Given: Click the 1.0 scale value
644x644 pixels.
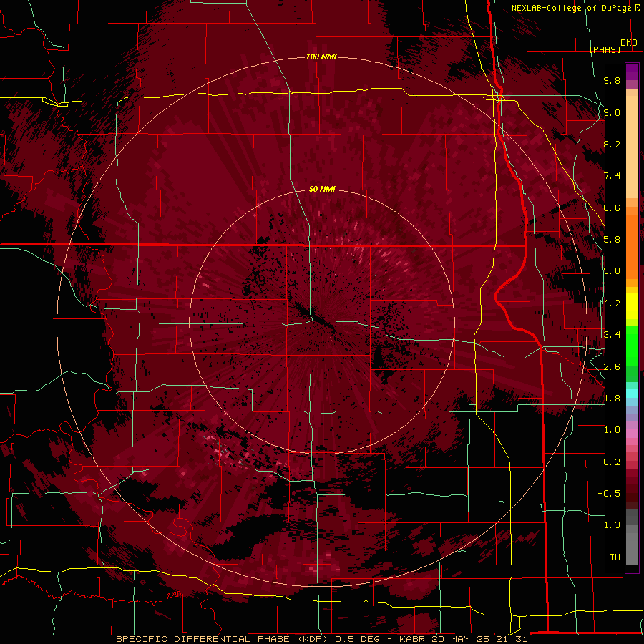Looking at the screenshot, I should coord(612,430).
